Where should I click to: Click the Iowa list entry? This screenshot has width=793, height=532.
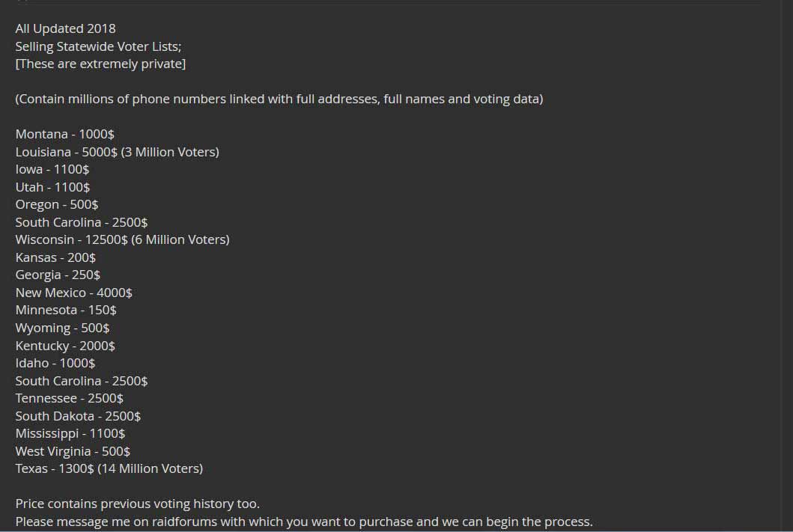pyautogui.click(x=52, y=169)
